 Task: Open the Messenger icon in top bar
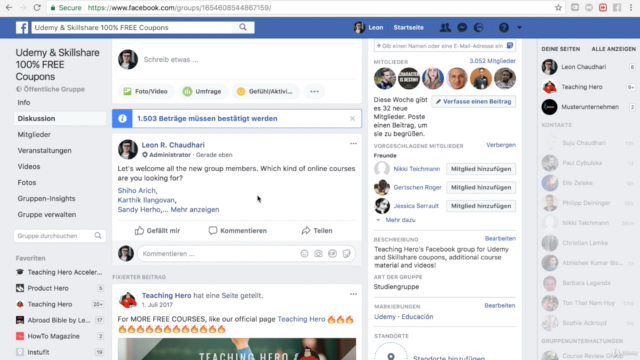[x=462, y=27]
